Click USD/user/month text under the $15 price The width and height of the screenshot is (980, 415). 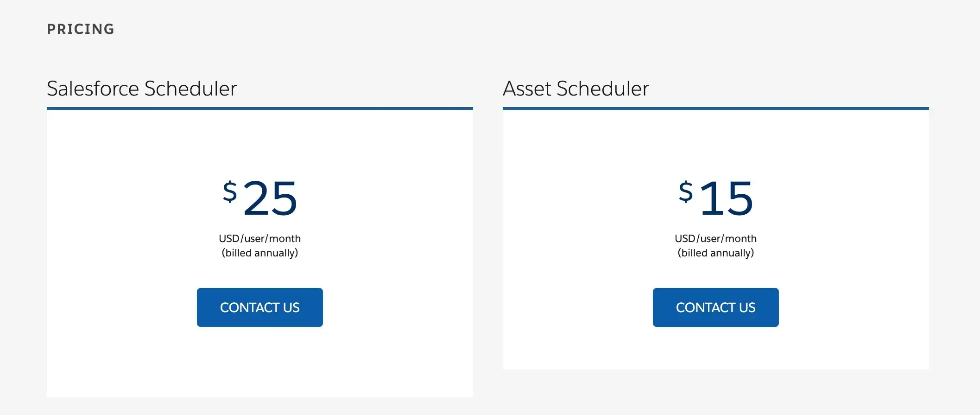pyautogui.click(x=715, y=238)
